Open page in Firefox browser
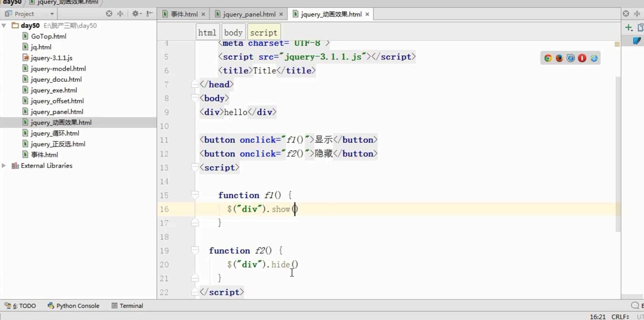Viewport: 644px width, 320px height. pos(559,58)
